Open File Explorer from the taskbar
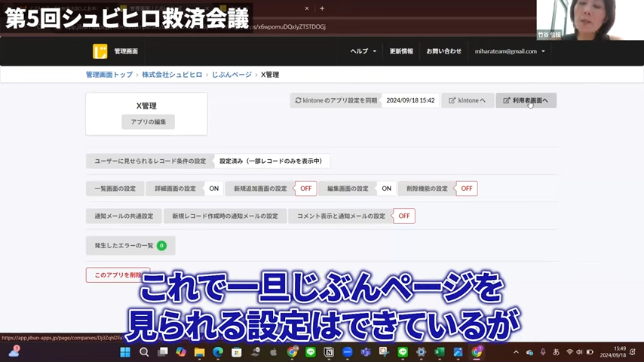 pos(199,352)
